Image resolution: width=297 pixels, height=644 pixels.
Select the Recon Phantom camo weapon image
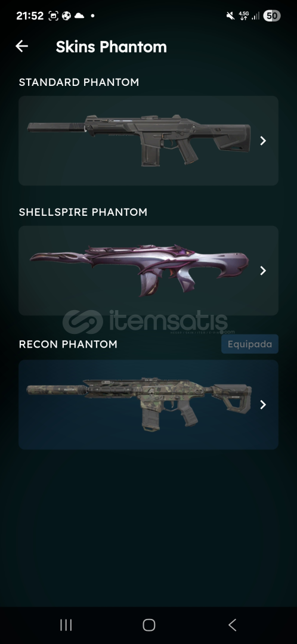pyautogui.click(x=140, y=404)
